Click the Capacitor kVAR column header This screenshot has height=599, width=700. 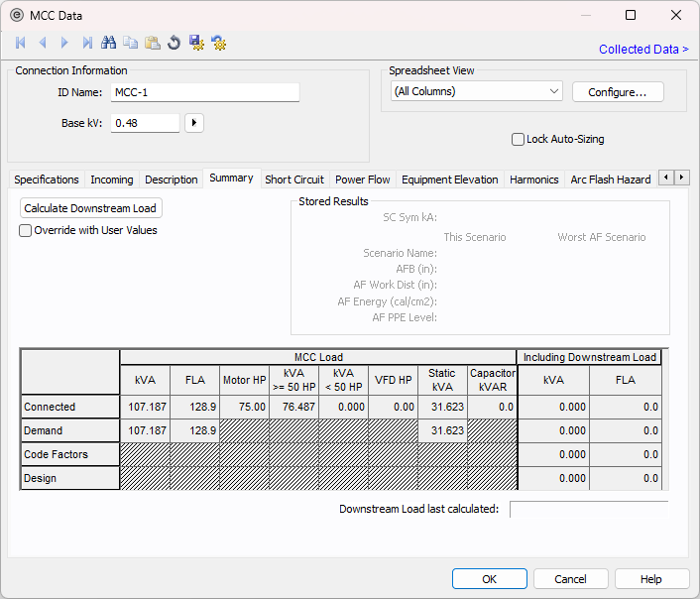click(x=493, y=380)
